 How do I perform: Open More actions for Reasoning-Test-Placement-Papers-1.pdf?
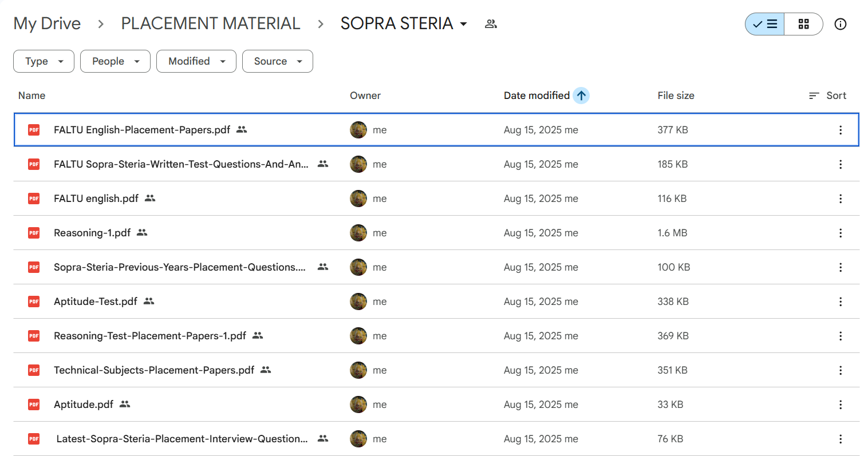point(840,336)
